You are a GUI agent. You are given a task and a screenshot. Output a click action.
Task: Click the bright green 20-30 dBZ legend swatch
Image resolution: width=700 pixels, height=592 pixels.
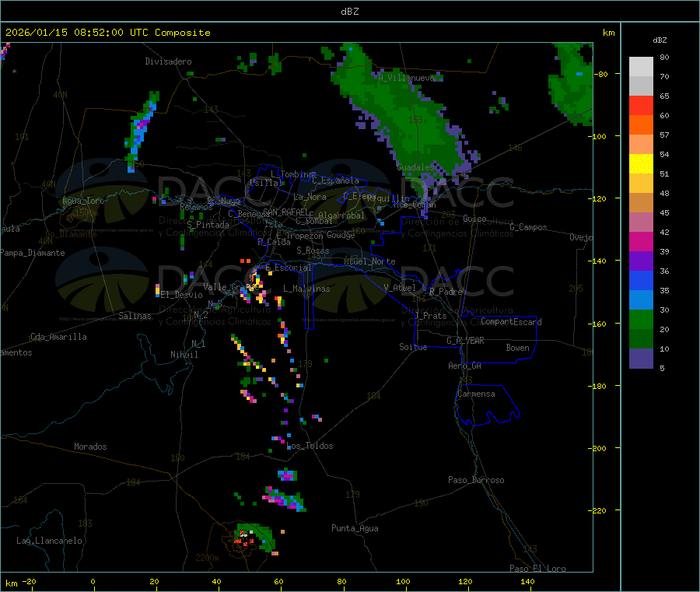[x=641, y=319]
